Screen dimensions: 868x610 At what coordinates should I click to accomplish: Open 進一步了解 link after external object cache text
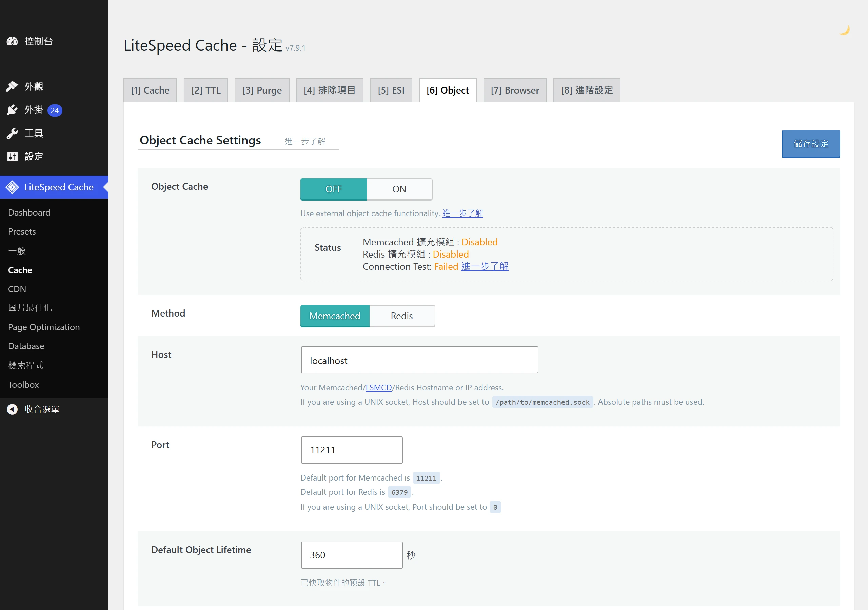[x=463, y=213]
